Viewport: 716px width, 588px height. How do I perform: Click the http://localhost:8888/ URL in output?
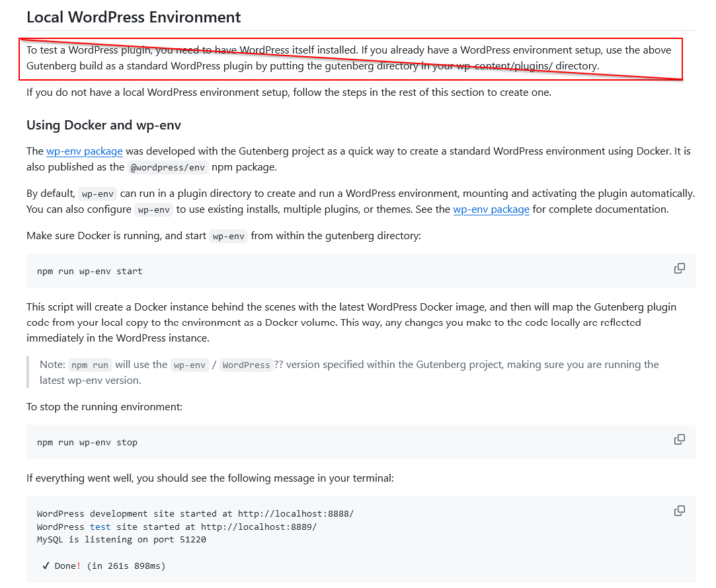(296, 513)
